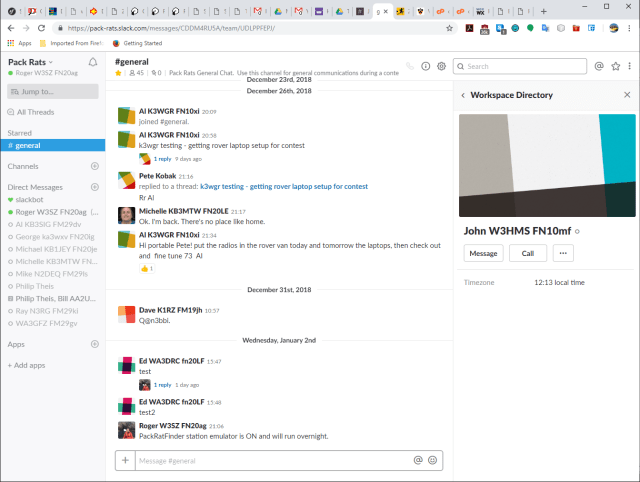Viewport: 640px width, 482px height.
Task: Reload the browser page
Action: tap(41, 28)
